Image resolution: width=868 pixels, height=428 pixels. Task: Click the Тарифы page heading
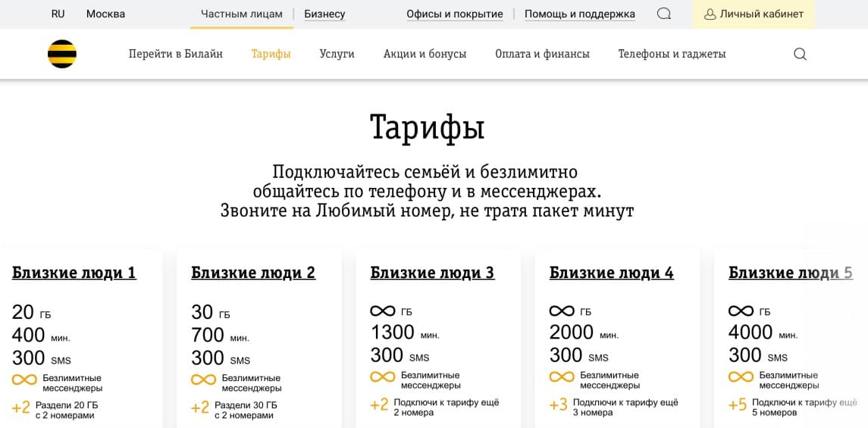427,128
